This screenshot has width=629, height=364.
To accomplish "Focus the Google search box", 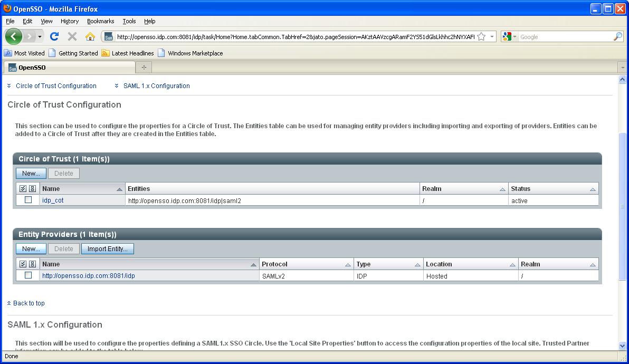I will [566, 37].
